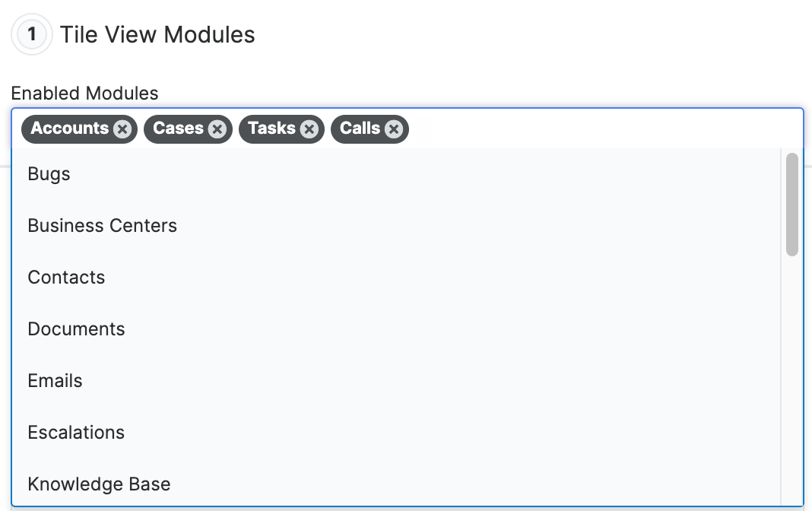The height and width of the screenshot is (511, 812).
Task: Enable the Escalations module
Action: [76, 432]
